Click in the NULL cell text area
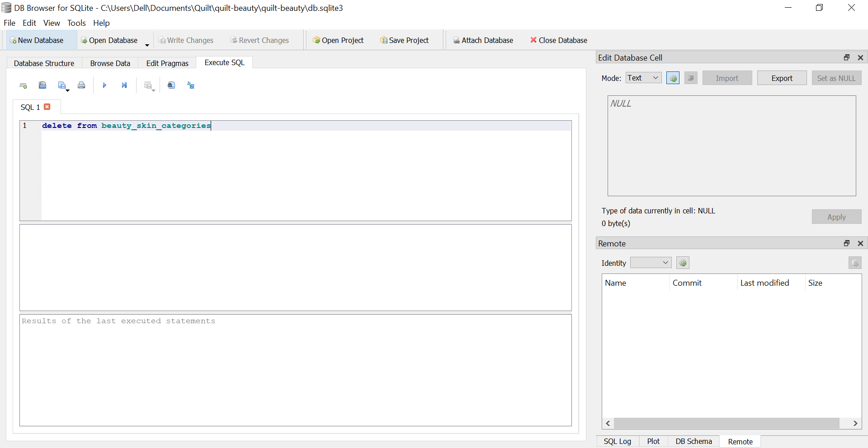This screenshot has height=448, width=868. (731, 146)
